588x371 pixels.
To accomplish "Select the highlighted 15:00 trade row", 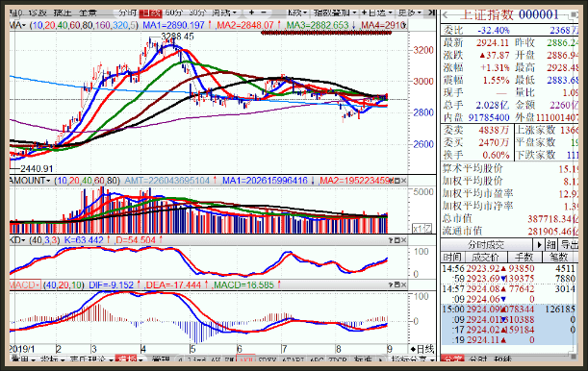I will [x=508, y=309].
